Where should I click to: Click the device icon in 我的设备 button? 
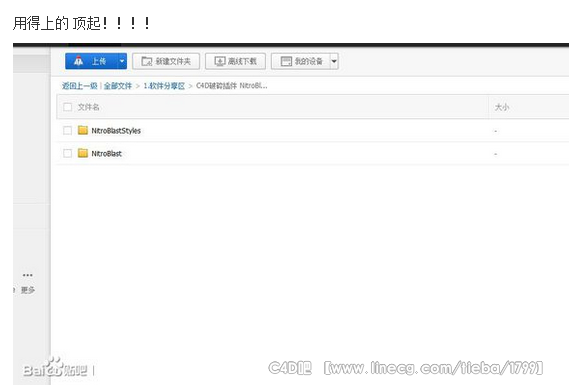(286, 61)
